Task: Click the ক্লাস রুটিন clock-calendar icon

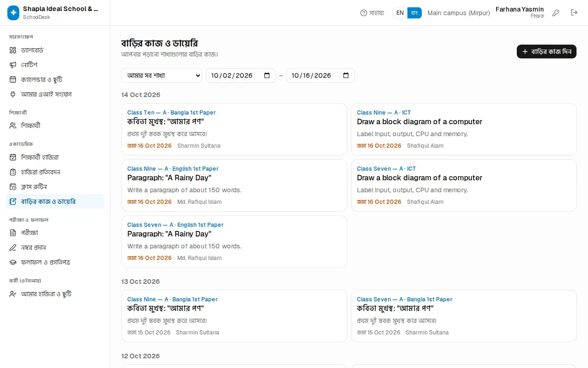Action: click(x=13, y=187)
